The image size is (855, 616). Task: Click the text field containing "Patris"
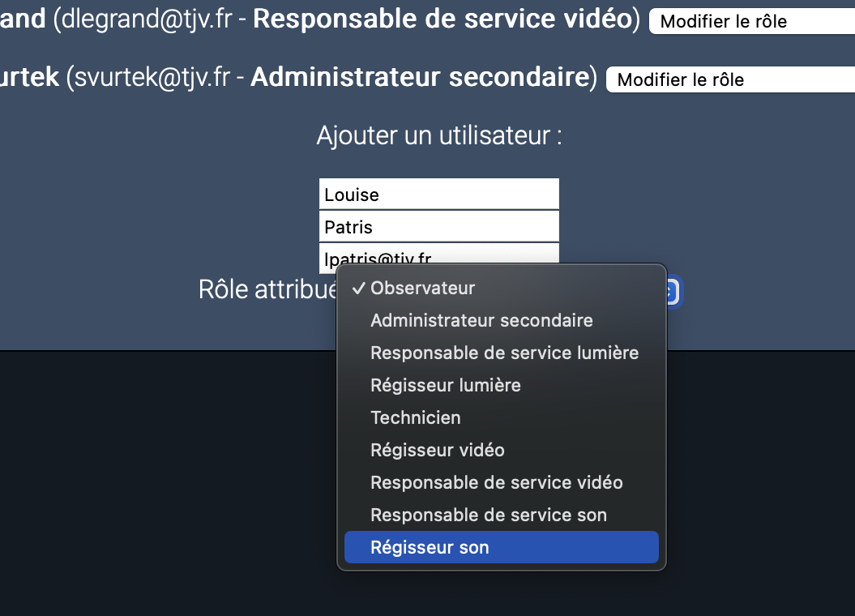click(x=438, y=226)
